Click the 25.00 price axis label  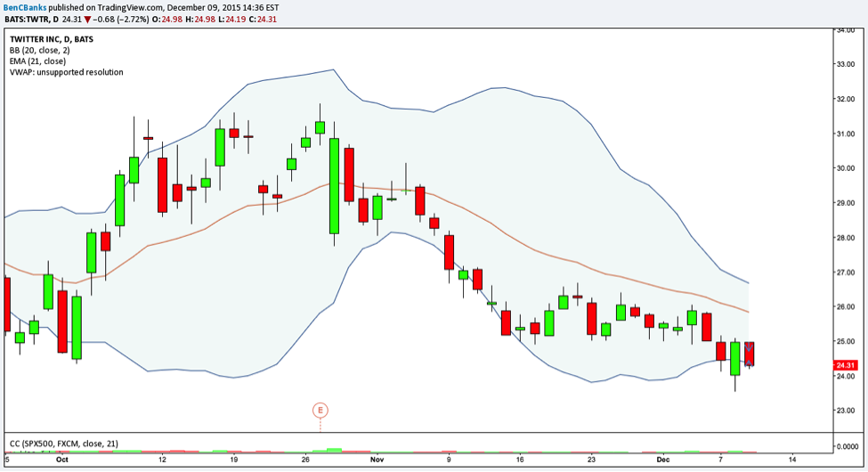[x=846, y=342]
